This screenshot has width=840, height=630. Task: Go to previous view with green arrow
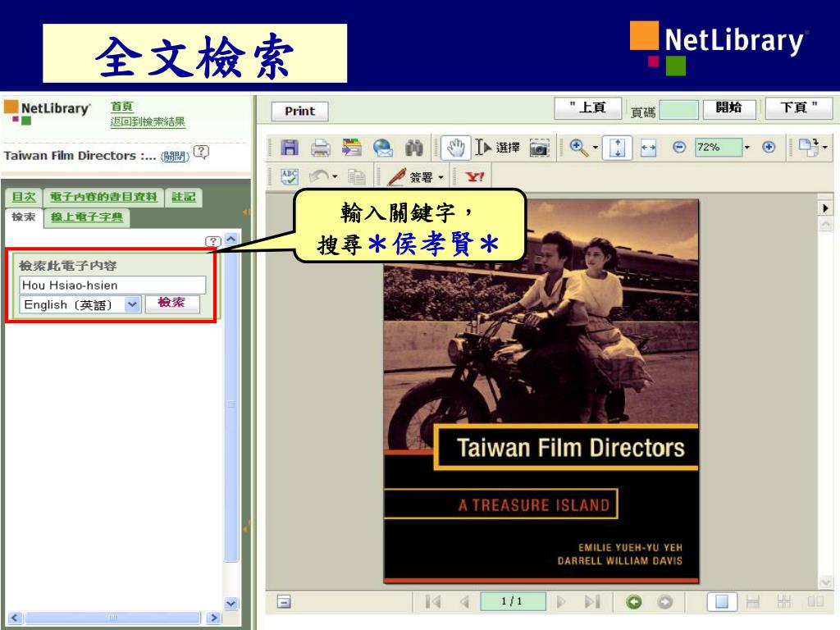634,602
